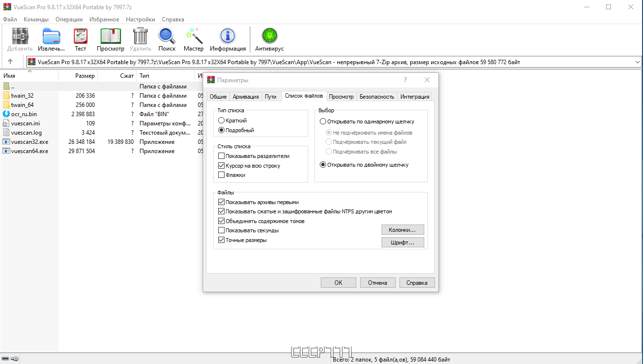Click the Тест toolbar icon

(81, 36)
